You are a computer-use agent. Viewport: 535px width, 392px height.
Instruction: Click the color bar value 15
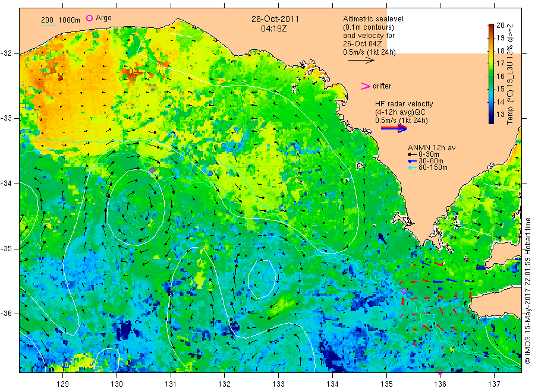pyautogui.click(x=500, y=89)
